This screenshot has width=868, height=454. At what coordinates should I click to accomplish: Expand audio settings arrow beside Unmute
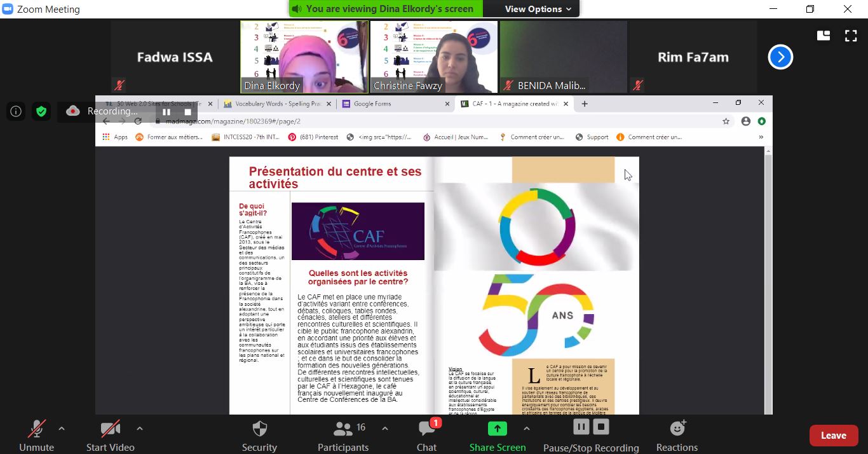pyautogui.click(x=62, y=429)
